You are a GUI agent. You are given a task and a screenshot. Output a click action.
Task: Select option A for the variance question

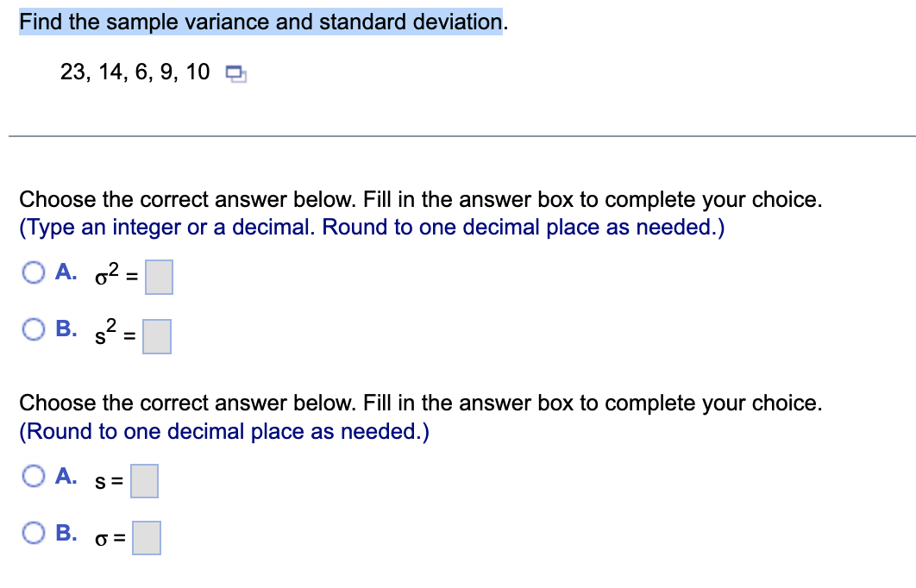(x=33, y=271)
